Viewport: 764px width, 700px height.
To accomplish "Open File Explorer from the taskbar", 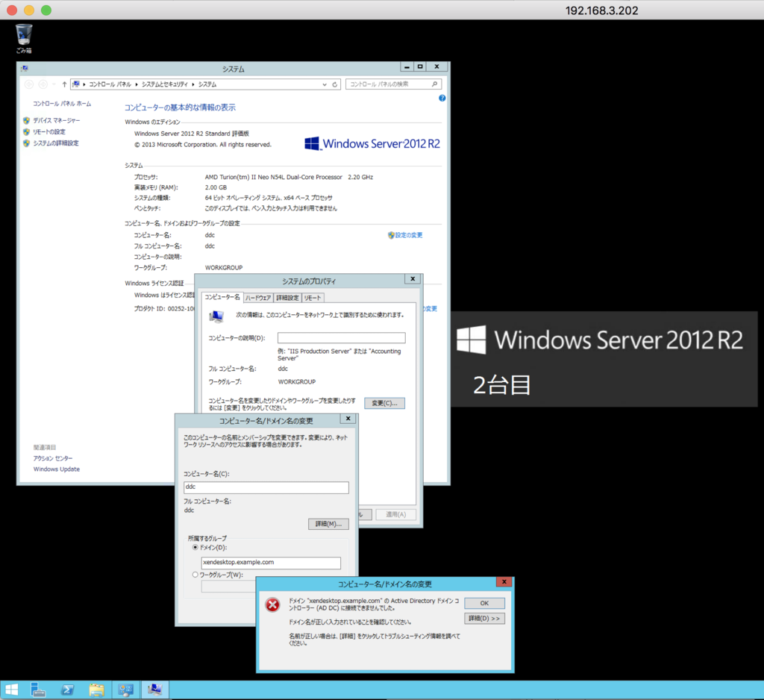I will [96, 690].
